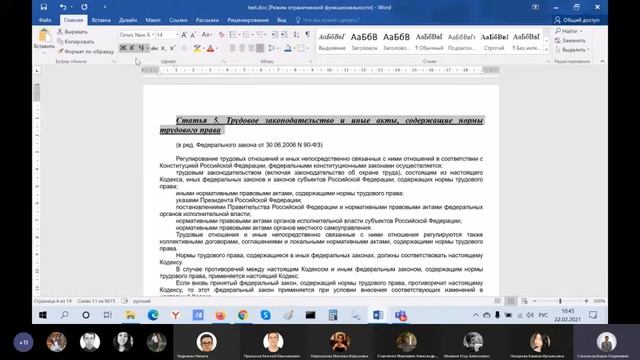Decrease font size with the small A icon

pos(193,35)
